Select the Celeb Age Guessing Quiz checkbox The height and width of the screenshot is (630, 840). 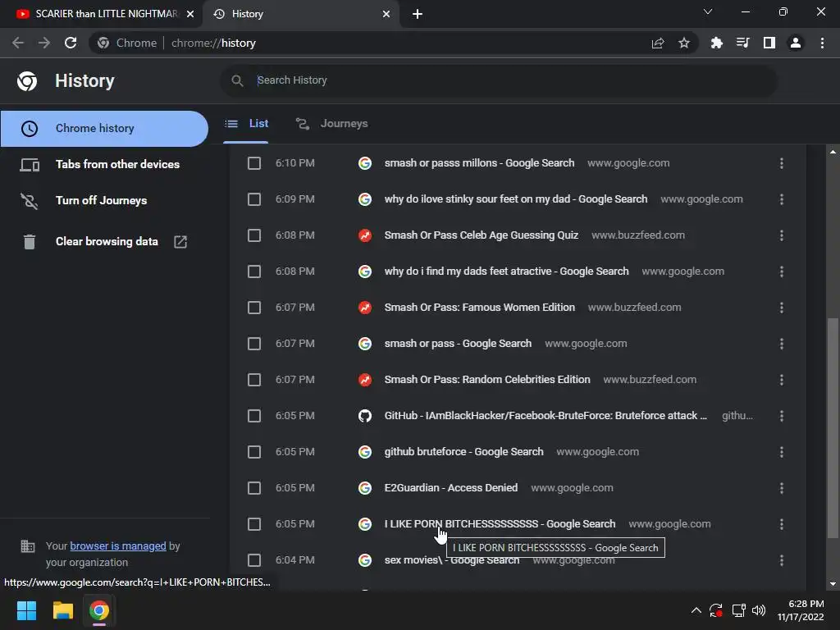point(254,235)
